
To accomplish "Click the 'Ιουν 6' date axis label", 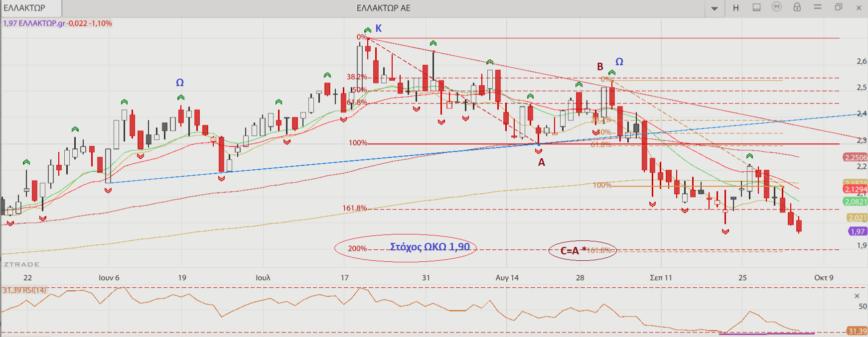I will pyautogui.click(x=109, y=278).
